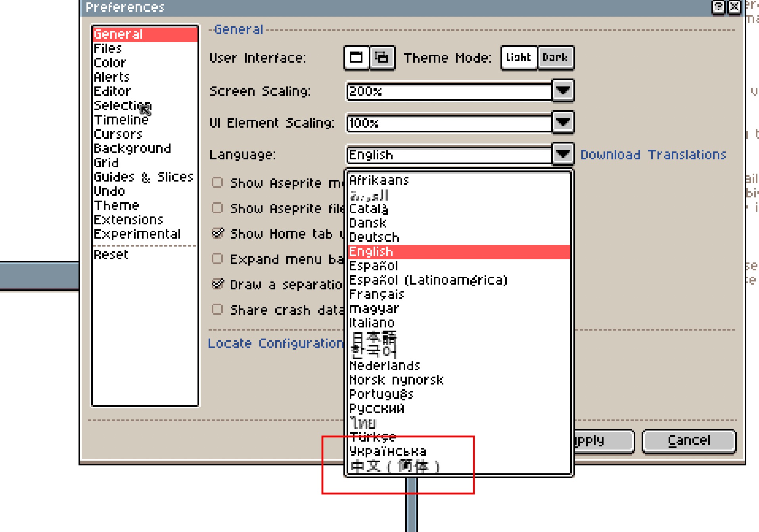Viewport: 759px width, 532px height.
Task: Open the Files preferences section
Action: pyautogui.click(x=108, y=49)
